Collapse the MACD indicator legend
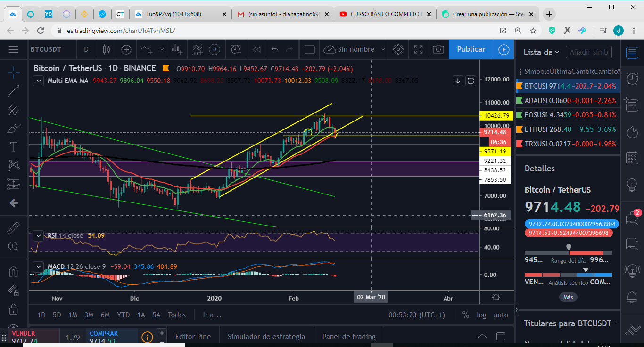The image size is (644, 347). click(39, 266)
